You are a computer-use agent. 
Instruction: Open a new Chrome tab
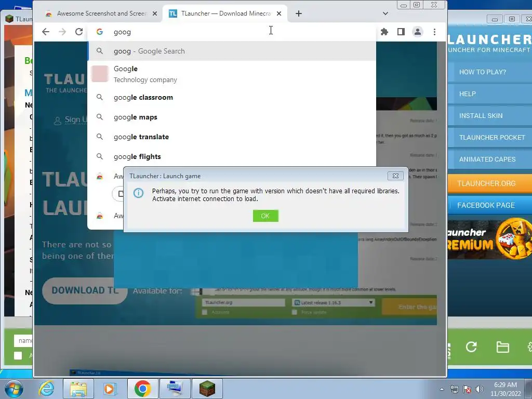point(299,14)
